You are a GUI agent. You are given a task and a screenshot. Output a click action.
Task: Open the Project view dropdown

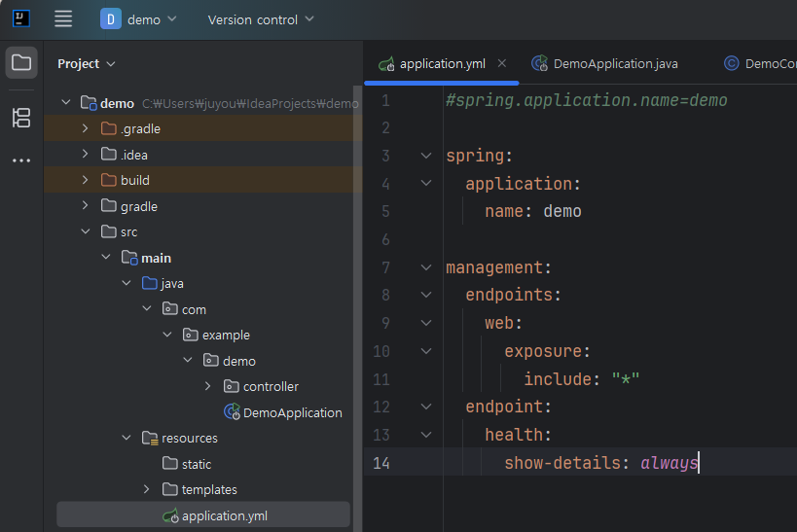(87, 63)
